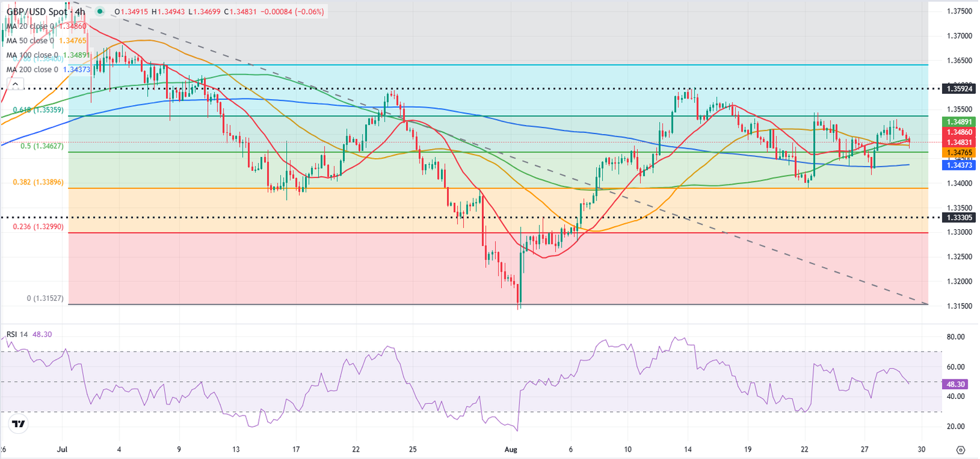The height and width of the screenshot is (459, 980).
Task: Select the RSI 14 indicator legend
Action: [29, 335]
